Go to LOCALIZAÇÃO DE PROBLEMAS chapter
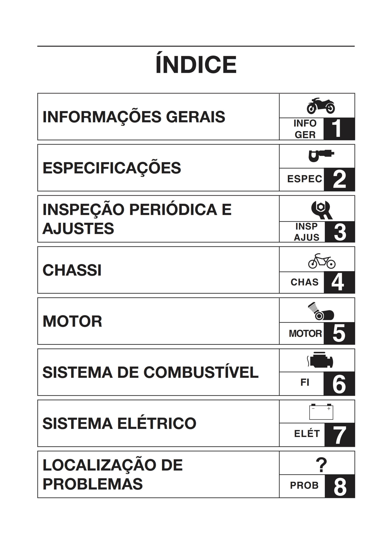This screenshot has width=392, height=555. (x=113, y=475)
